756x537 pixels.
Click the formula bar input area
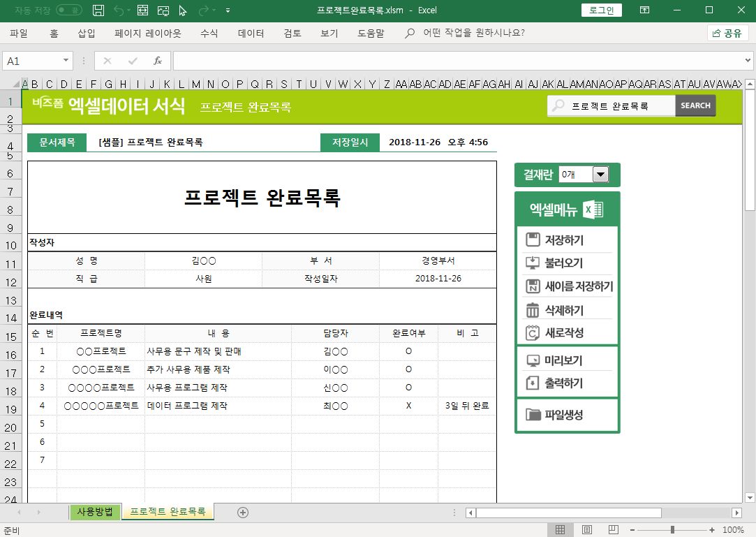[458, 61]
